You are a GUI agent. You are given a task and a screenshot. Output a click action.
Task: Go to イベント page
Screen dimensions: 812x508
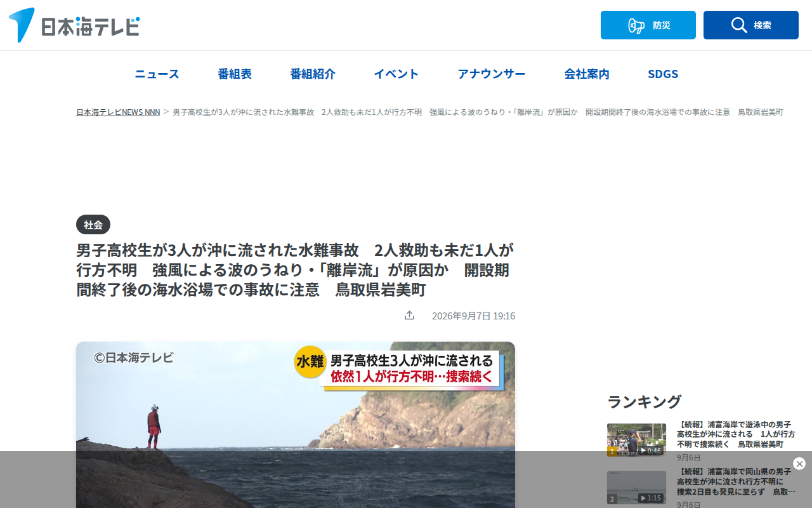[x=396, y=74]
